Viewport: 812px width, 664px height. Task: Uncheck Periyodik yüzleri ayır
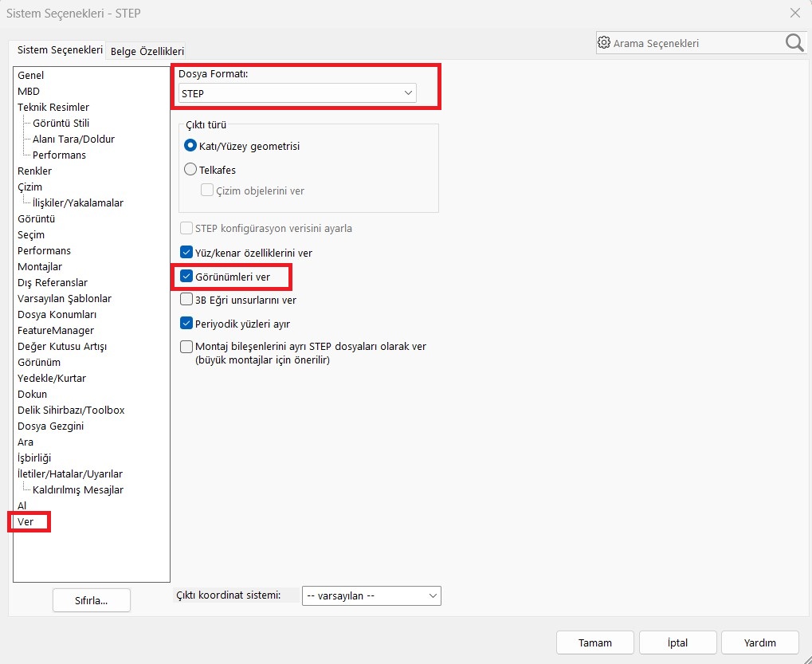point(186,324)
